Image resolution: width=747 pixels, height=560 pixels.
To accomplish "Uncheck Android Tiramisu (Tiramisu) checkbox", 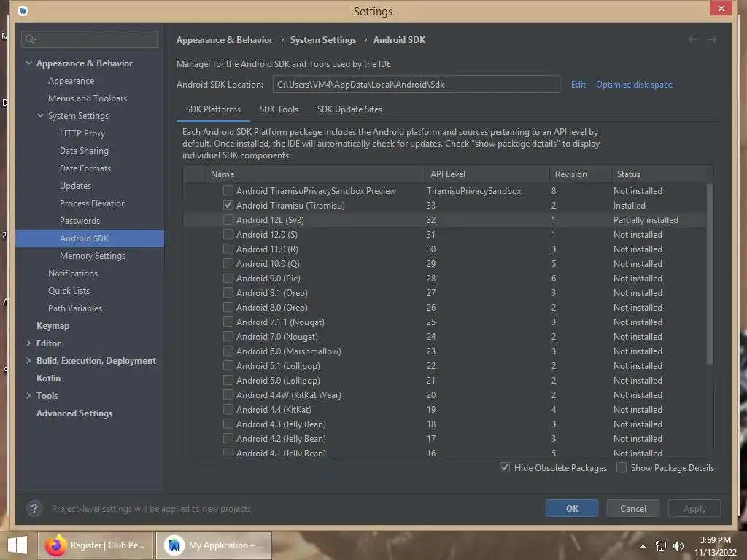I will (x=228, y=205).
